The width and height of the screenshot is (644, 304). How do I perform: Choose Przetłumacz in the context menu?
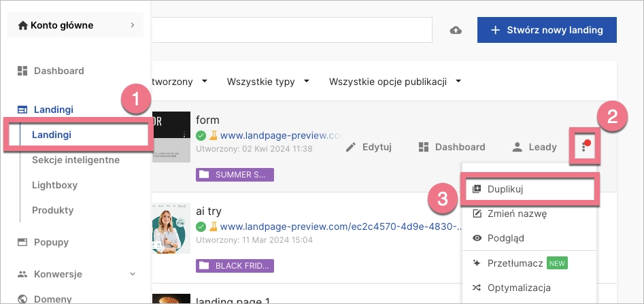click(515, 263)
